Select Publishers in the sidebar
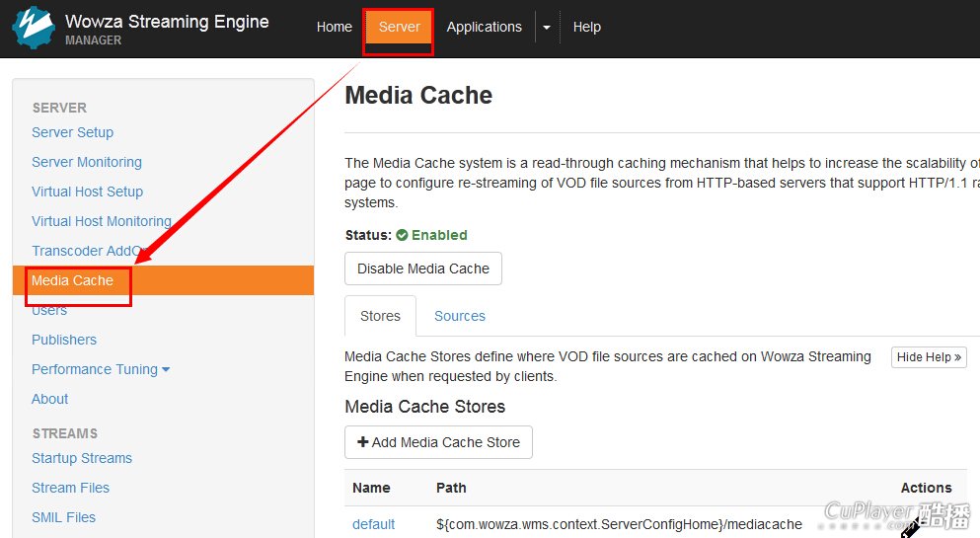This screenshot has height=538, width=980. pyautogui.click(x=64, y=340)
